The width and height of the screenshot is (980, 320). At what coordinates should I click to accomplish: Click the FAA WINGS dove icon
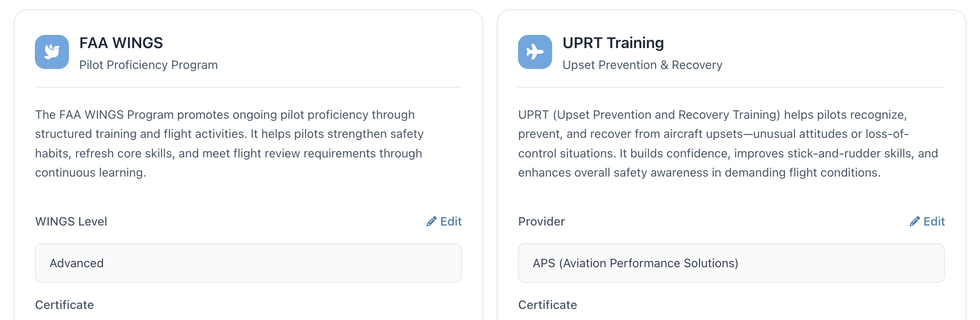[x=52, y=52]
